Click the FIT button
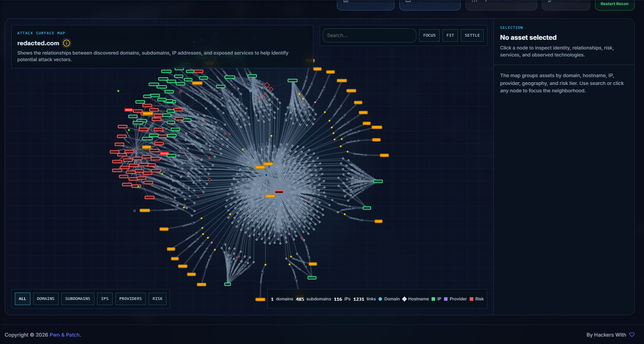 [450, 35]
